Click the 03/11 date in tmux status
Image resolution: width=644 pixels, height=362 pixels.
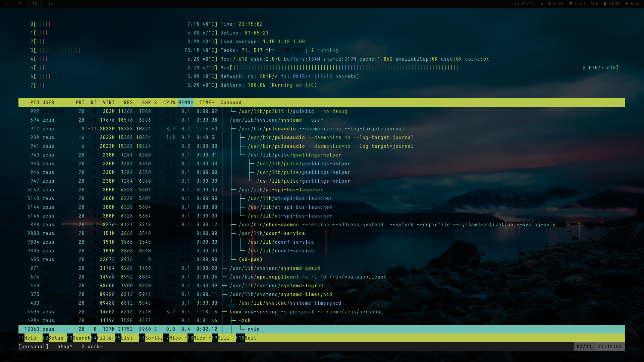pyautogui.click(x=584, y=347)
